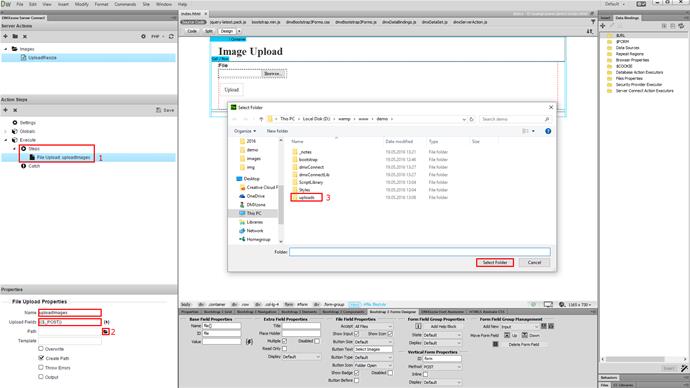Open dynamic data picker for Upload Fields
The width and height of the screenshot is (690, 388).
click(x=106, y=322)
